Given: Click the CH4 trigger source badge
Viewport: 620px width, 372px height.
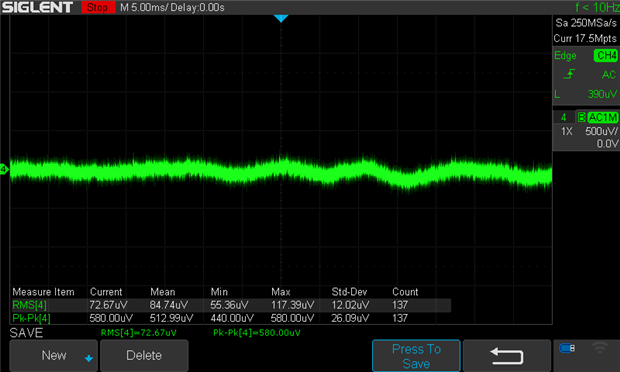Looking at the screenshot, I should [606, 55].
